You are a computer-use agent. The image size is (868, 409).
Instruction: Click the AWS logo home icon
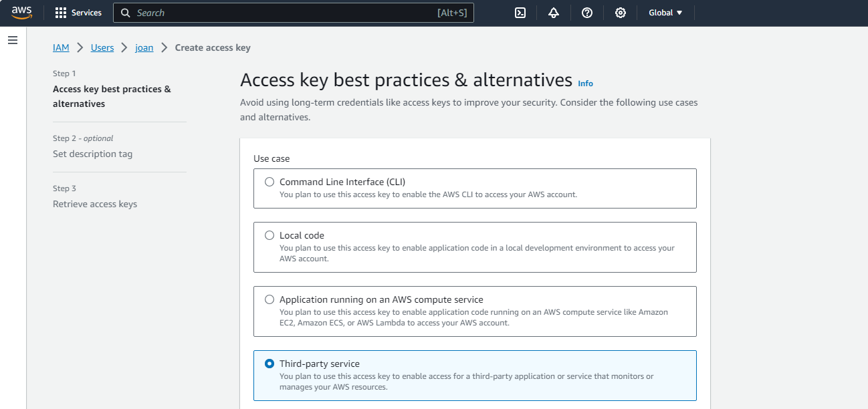pos(21,13)
